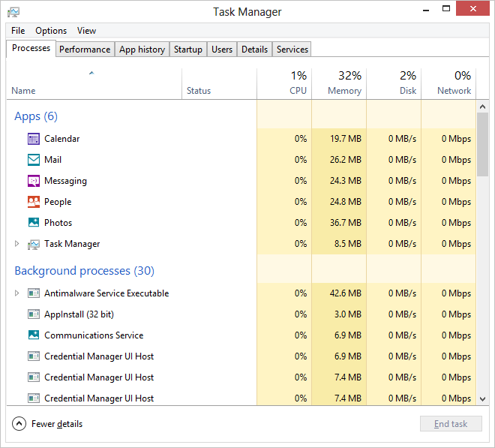Click the Mail envelope icon

coord(34,160)
